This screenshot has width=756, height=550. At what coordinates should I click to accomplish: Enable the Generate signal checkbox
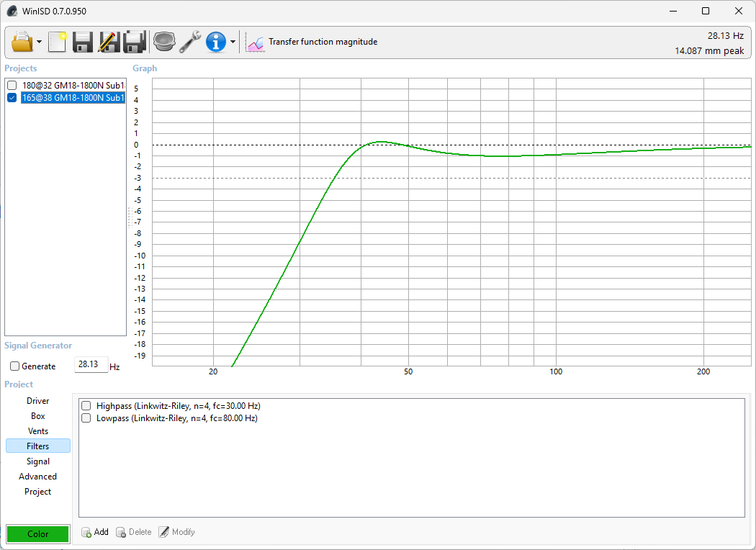pyautogui.click(x=15, y=366)
